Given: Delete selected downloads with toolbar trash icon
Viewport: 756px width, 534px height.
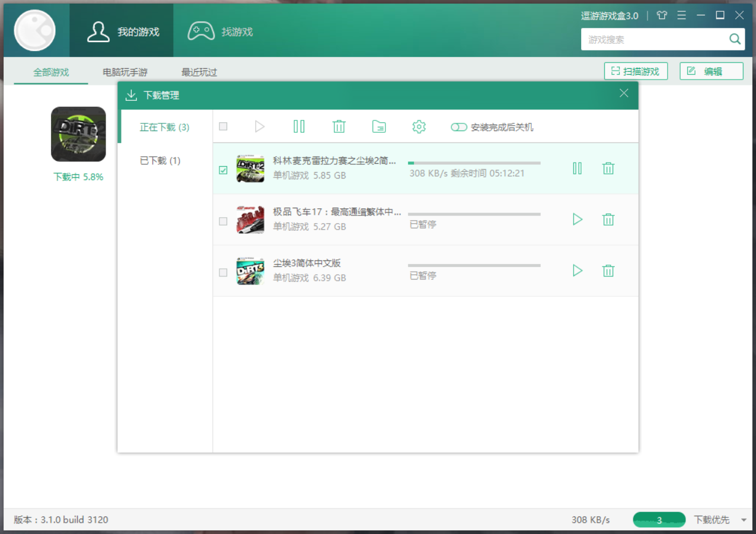Looking at the screenshot, I should 339,126.
